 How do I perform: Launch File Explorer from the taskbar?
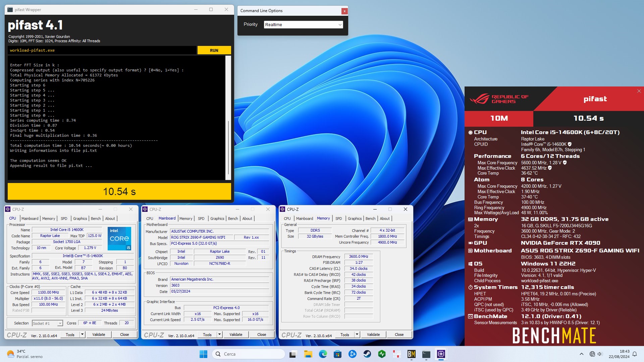point(308,354)
